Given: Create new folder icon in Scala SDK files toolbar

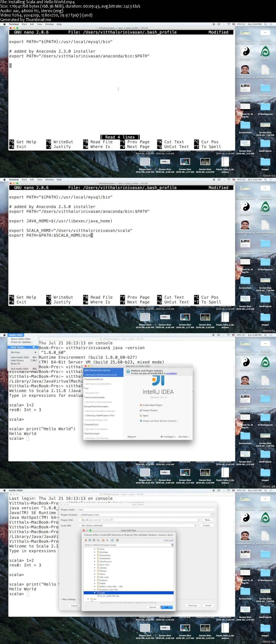Looking at the screenshot, I should tap(103, 540).
